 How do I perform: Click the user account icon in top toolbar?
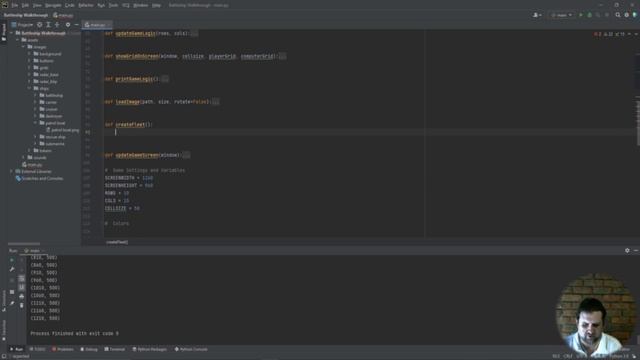pyautogui.click(x=537, y=15)
